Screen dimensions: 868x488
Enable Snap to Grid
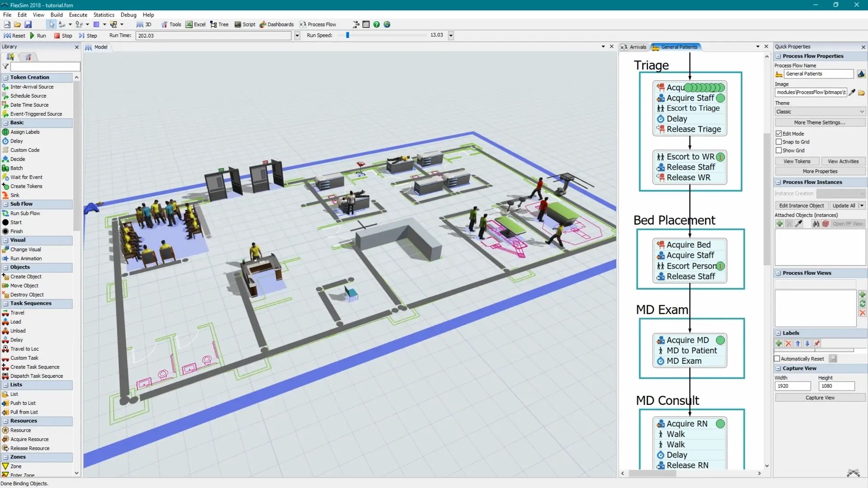pos(779,141)
